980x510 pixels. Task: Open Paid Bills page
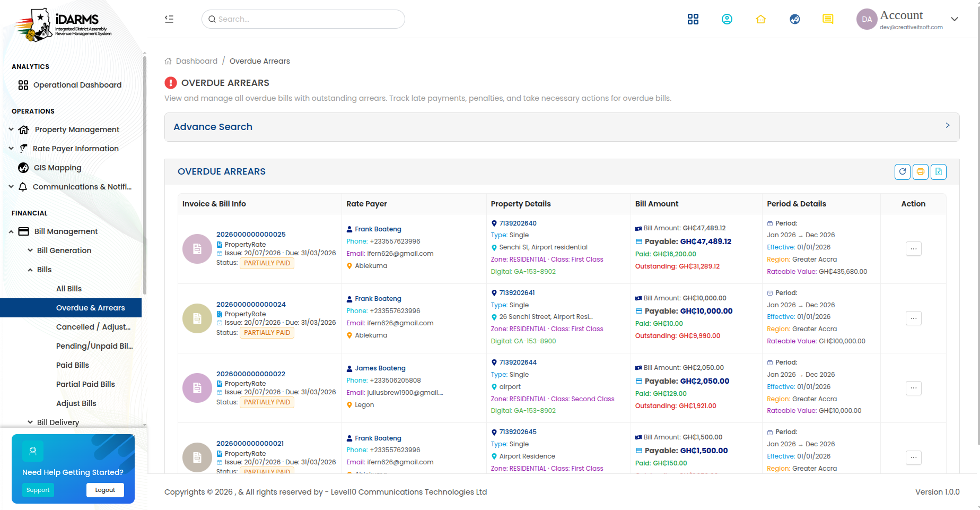click(x=73, y=365)
